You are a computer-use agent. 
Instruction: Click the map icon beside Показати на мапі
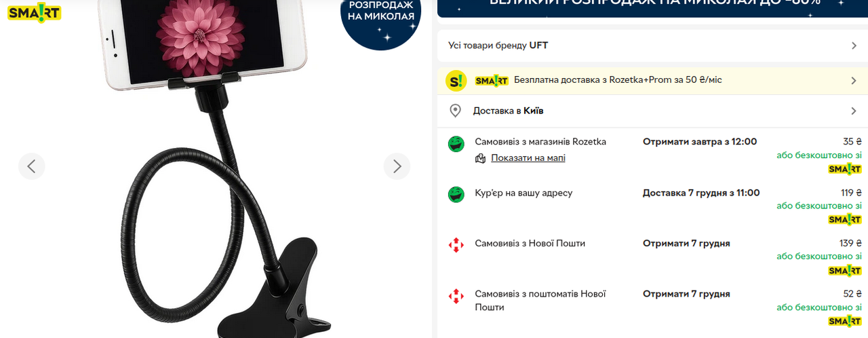coord(481,158)
